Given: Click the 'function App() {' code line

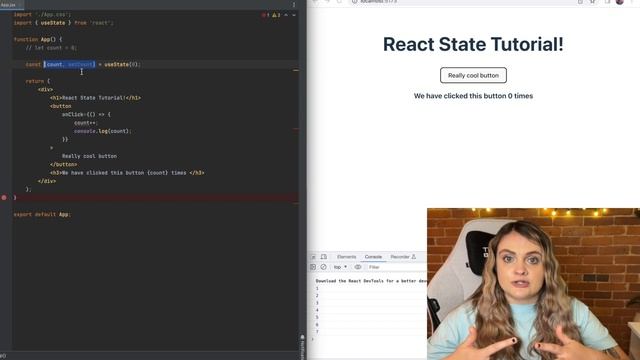Looking at the screenshot, I should 38,40.
